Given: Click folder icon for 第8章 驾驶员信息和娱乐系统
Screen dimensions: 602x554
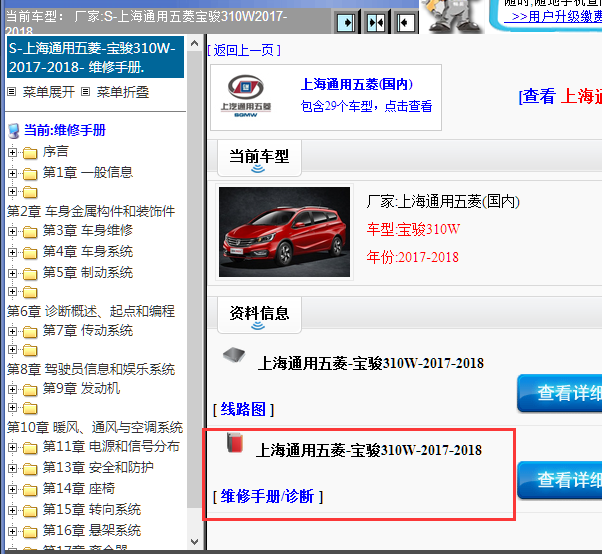Looking at the screenshot, I should pos(30,350).
